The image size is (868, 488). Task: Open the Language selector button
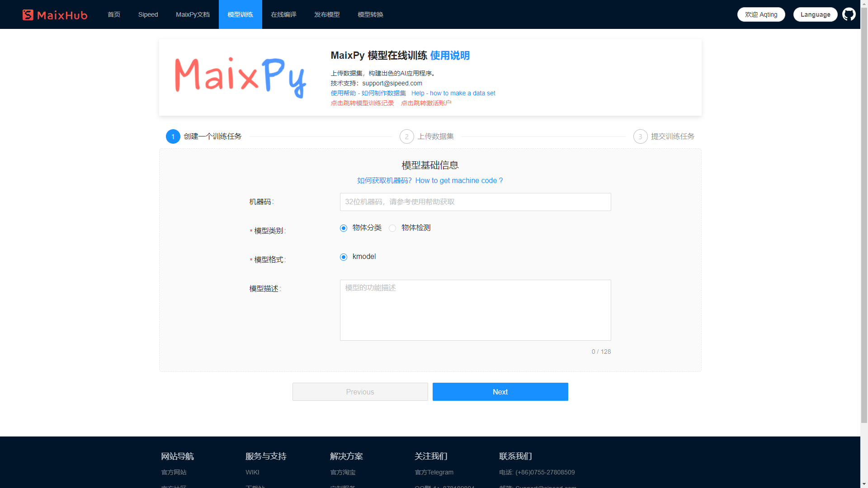click(x=816, y=14)
